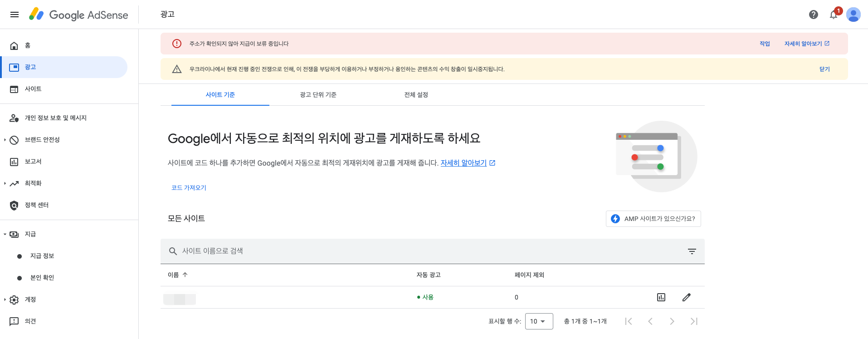Screen dimensions: 868x339
Task: Open 본인 확인 submenu item
Action: [42, 278]
